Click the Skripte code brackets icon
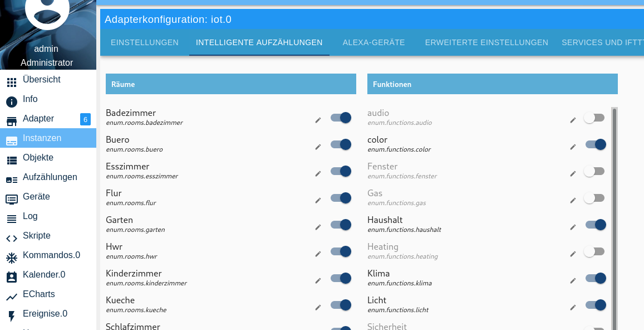 tap(12, 239)
